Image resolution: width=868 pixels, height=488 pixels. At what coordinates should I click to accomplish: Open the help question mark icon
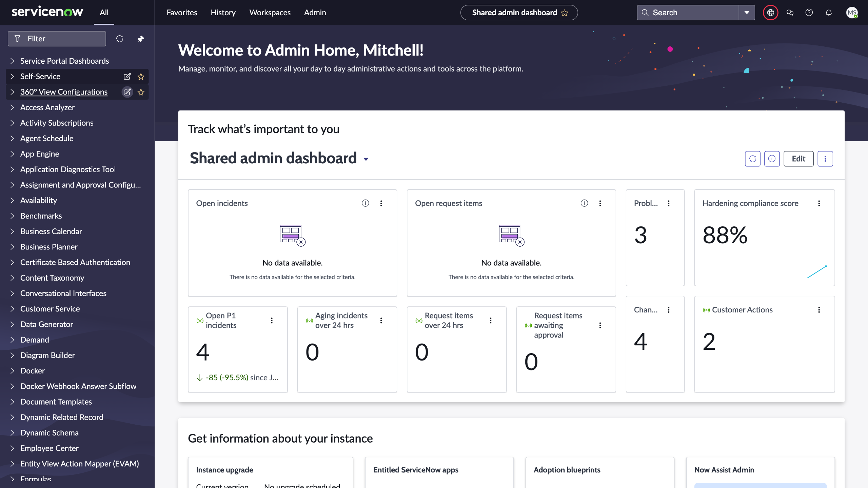(809, 13)
